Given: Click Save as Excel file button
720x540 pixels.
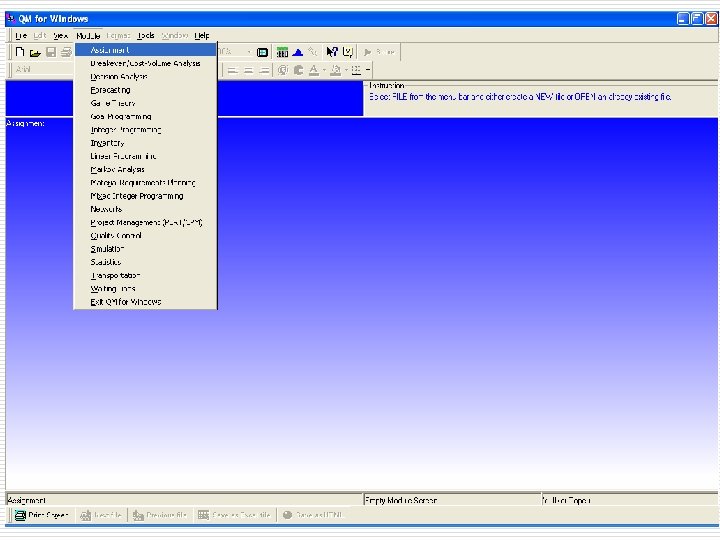Looking at the screenshot, I should 234,515.
